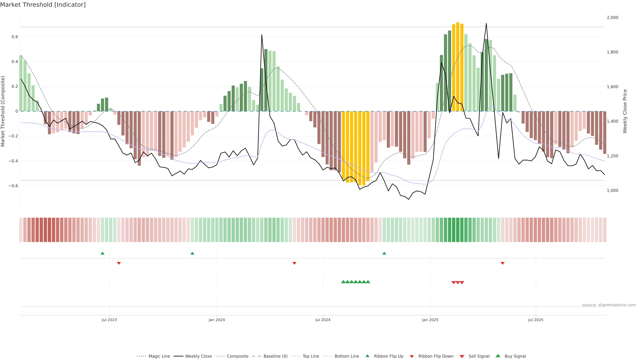
Task: Toggle the Baseline (0) legend entry
Action: [275, 356]
